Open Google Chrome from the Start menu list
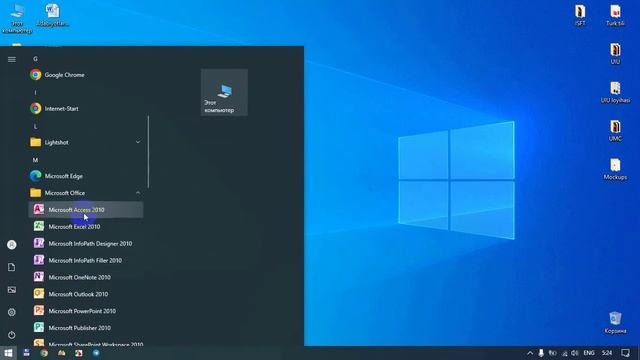640x360 pixels. (x=86, y=75)
